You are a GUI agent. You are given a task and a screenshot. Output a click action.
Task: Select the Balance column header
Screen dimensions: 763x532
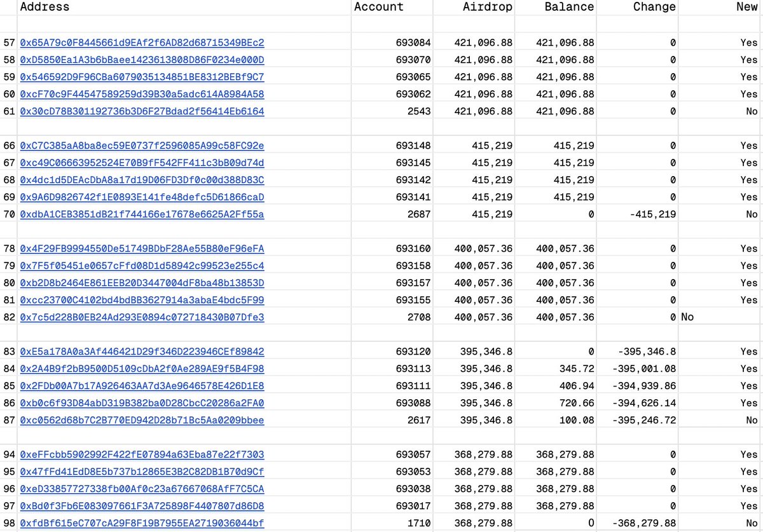point(570,7)
